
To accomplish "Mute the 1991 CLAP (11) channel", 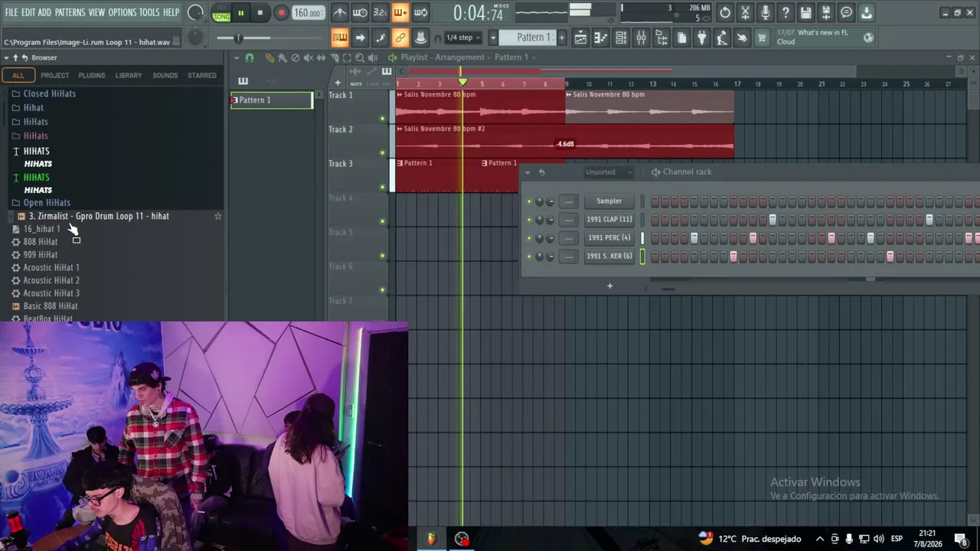I will coord(529,220).
